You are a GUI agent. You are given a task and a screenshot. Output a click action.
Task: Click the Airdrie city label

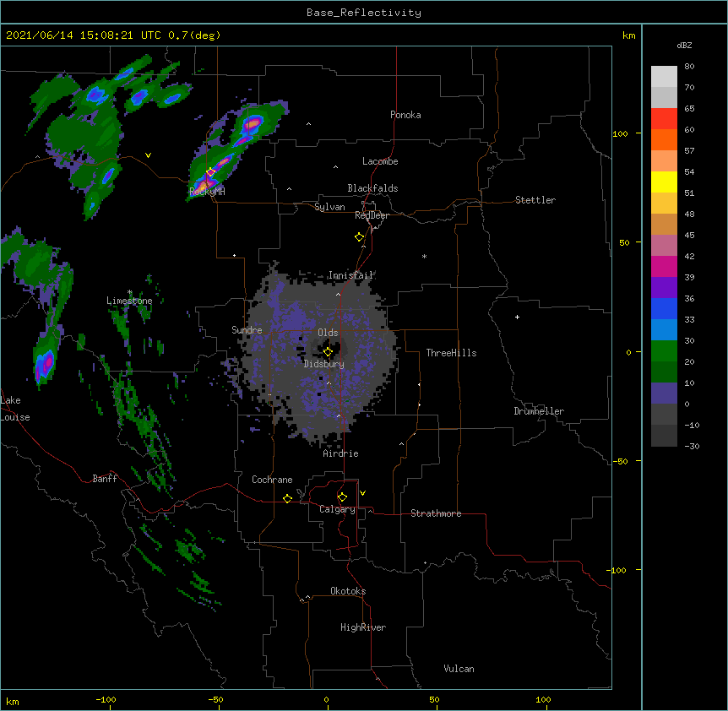click(341, 453)
